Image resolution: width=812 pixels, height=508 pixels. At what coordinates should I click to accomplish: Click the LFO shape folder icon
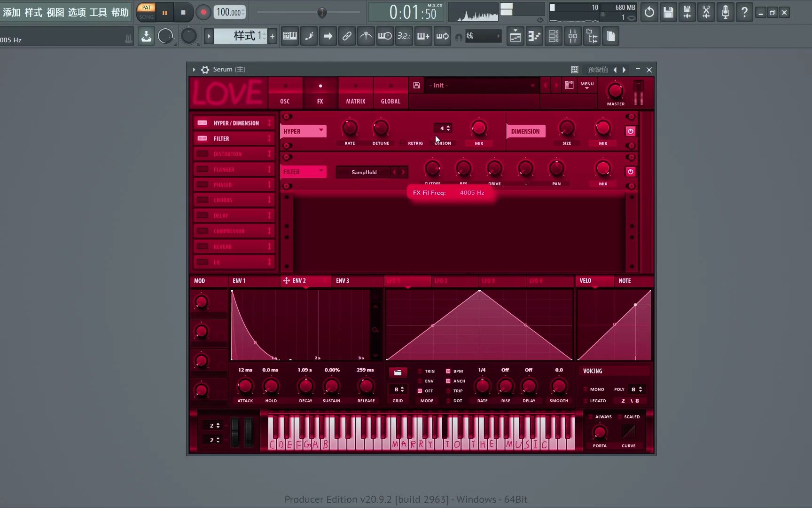tap(398, 373)
